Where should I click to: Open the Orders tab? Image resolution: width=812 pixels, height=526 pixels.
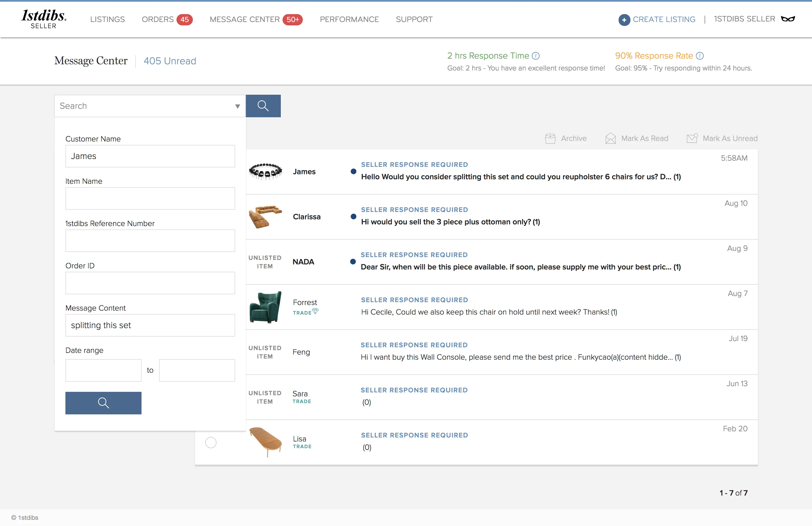pos(158,19)
